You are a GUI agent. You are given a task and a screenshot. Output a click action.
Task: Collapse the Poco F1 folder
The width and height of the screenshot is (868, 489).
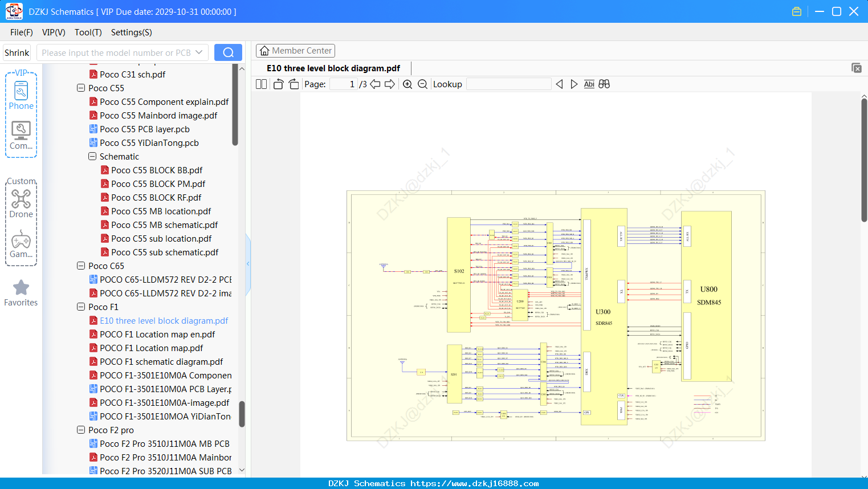[x=81, y=307]
